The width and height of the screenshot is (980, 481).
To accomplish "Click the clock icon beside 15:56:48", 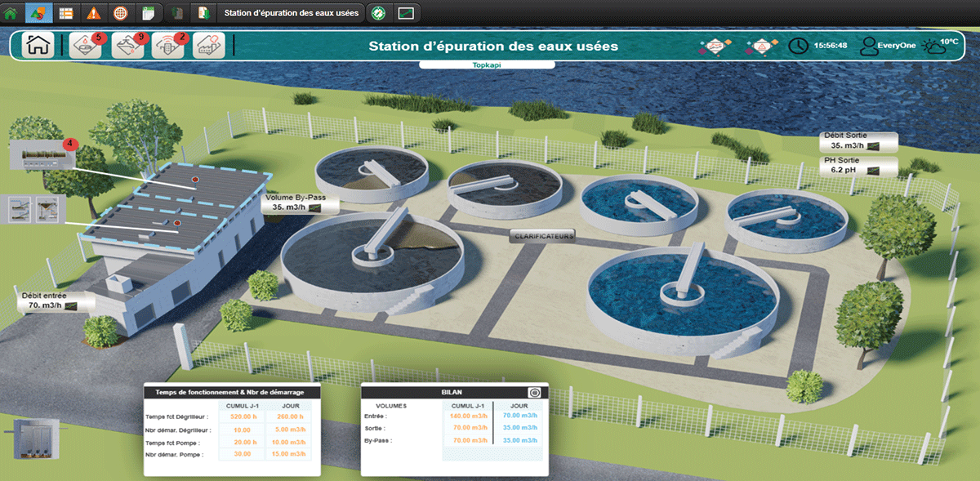I will coord(797,45).
